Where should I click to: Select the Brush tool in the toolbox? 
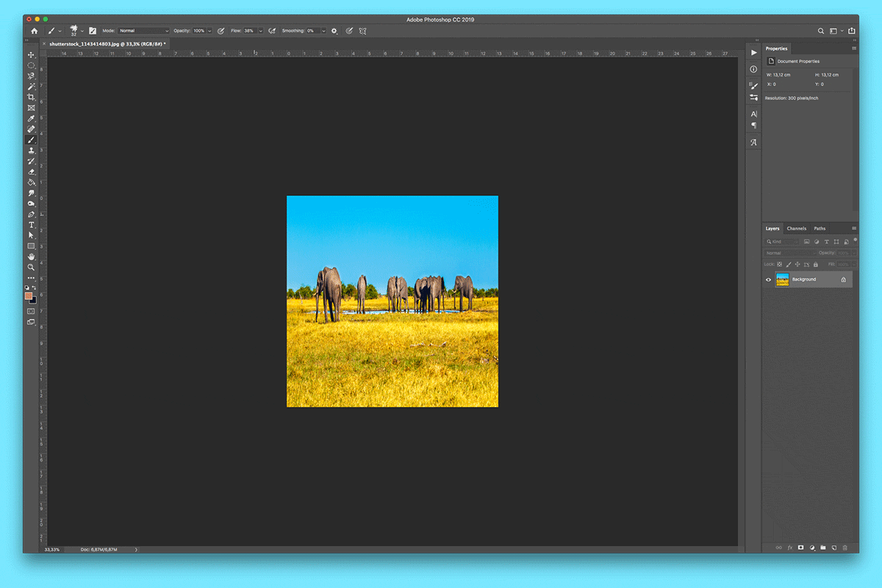click(x=31, y=140)
